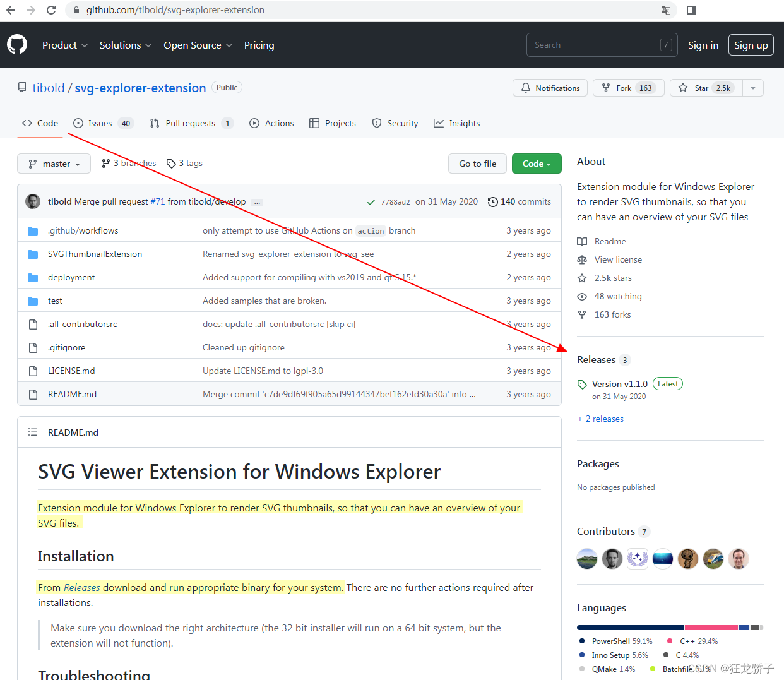
Task: Click the Version v1.1.0 tag icon
Action: click(582, 385)
